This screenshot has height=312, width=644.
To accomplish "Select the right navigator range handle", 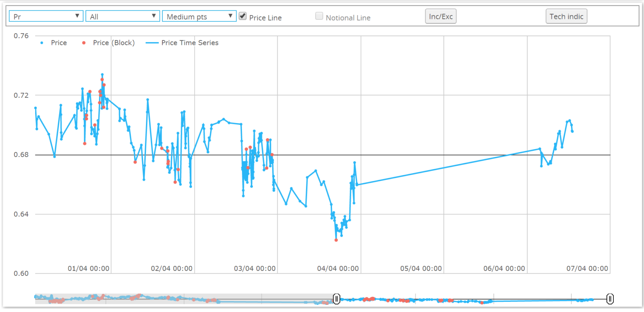I will coord(610,299).
